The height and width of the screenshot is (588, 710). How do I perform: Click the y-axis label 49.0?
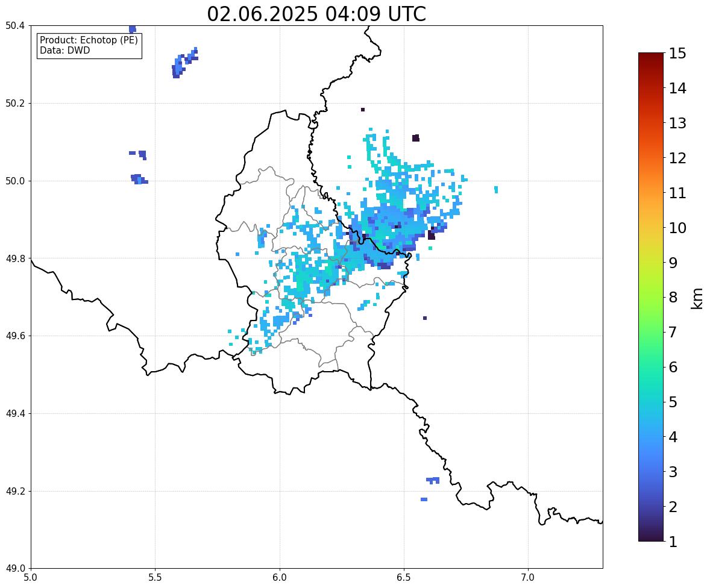[15, 569]
